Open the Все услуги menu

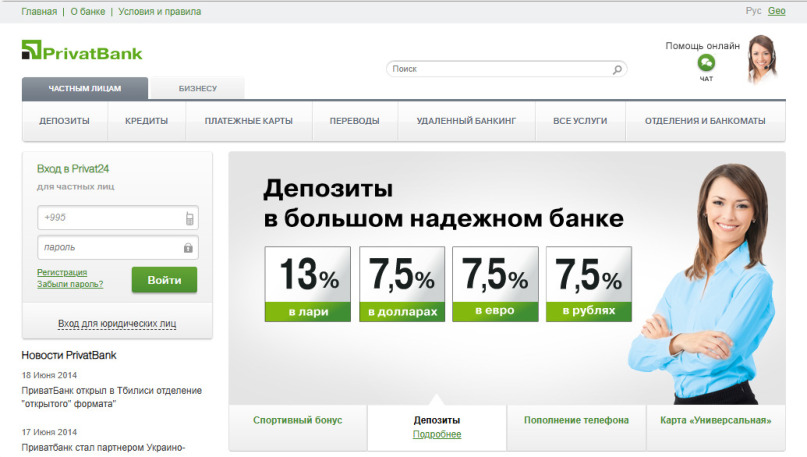(x=580, y=121)
